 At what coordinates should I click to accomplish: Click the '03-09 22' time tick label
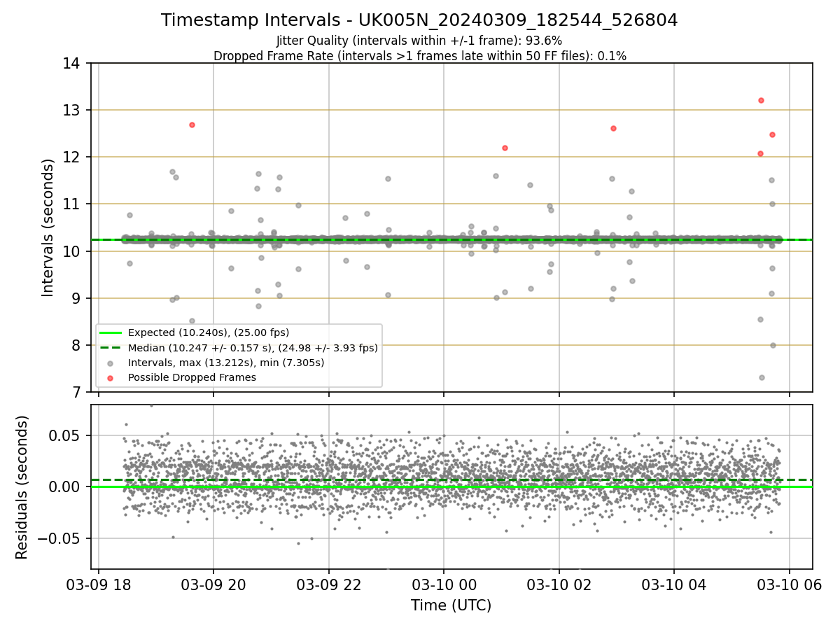(329, 584)
